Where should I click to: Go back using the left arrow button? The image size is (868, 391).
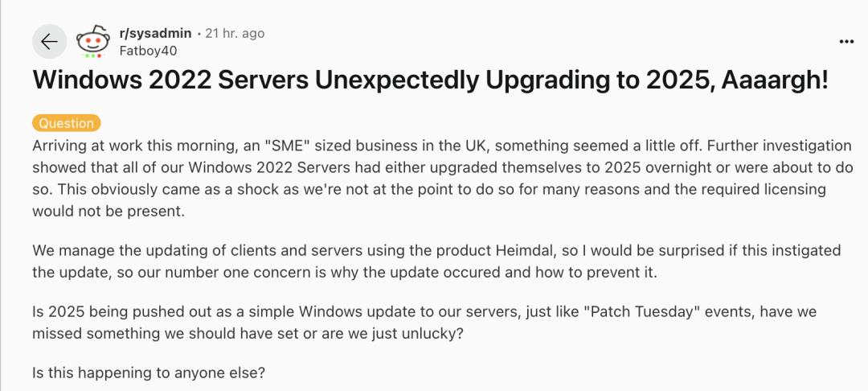(49, 42)
